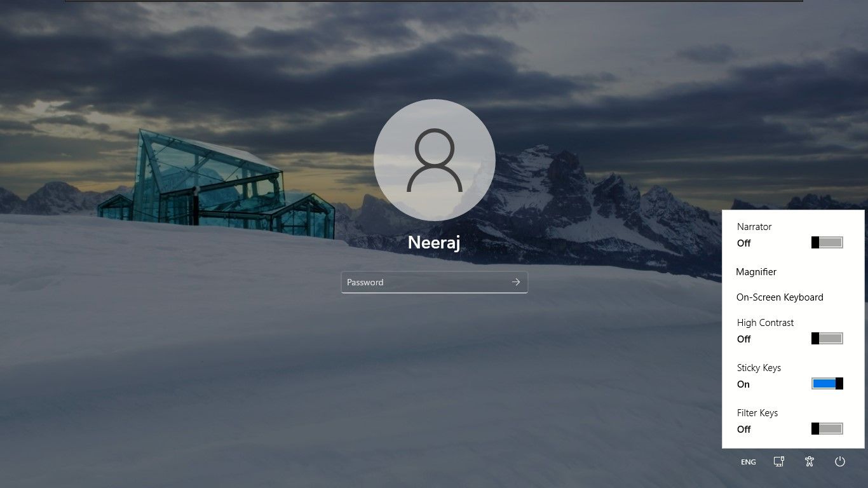Enable the Filter Keys toggle
This screenshot has height=488, width=868.
(x=827, y=428)
